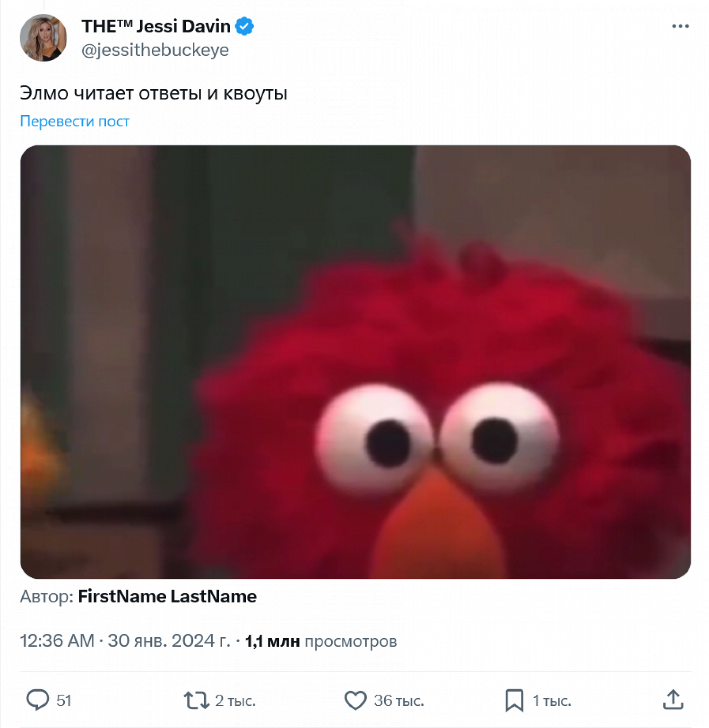Click the blue verified badge
This screenshot has height=728, width=709.
point(244,26)
